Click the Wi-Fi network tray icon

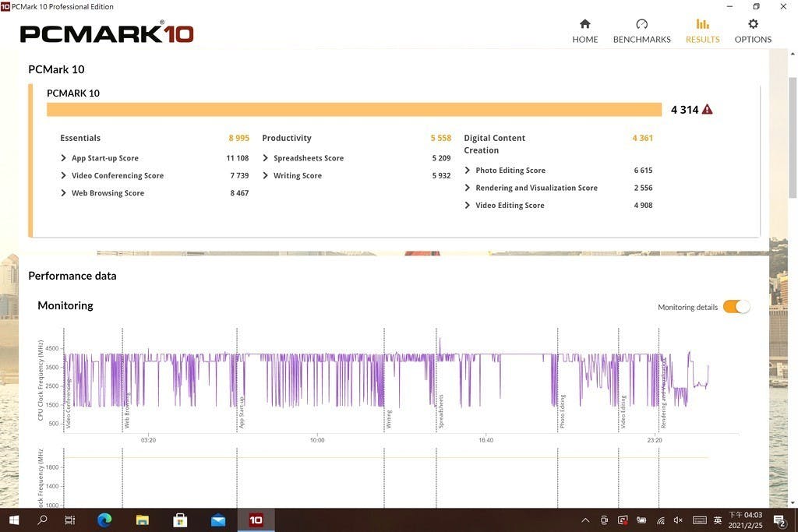(660, 520)
